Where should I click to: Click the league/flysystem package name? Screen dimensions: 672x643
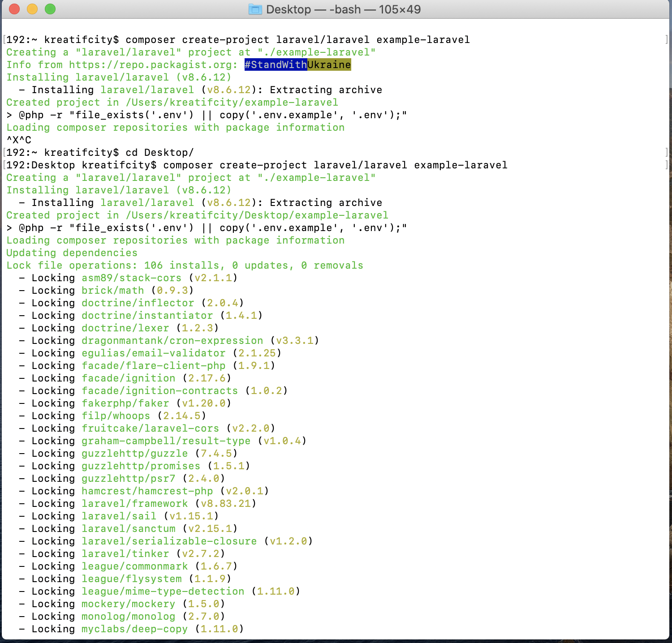(x=131, y=579)
